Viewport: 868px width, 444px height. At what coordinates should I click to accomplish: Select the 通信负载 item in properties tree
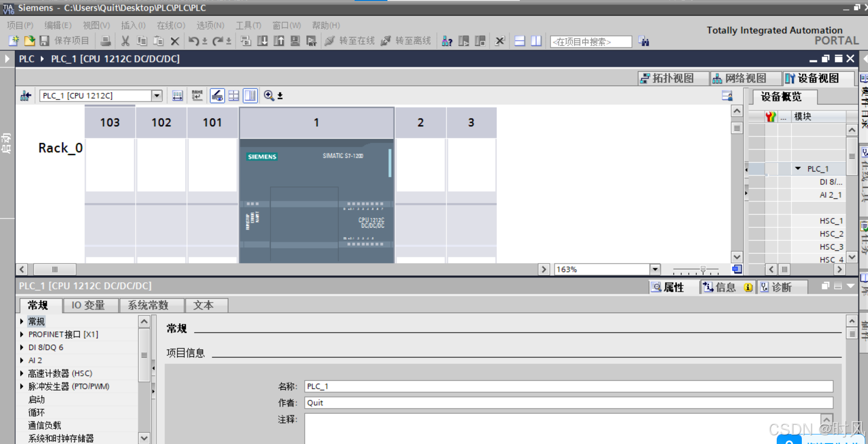click(44, 426)
